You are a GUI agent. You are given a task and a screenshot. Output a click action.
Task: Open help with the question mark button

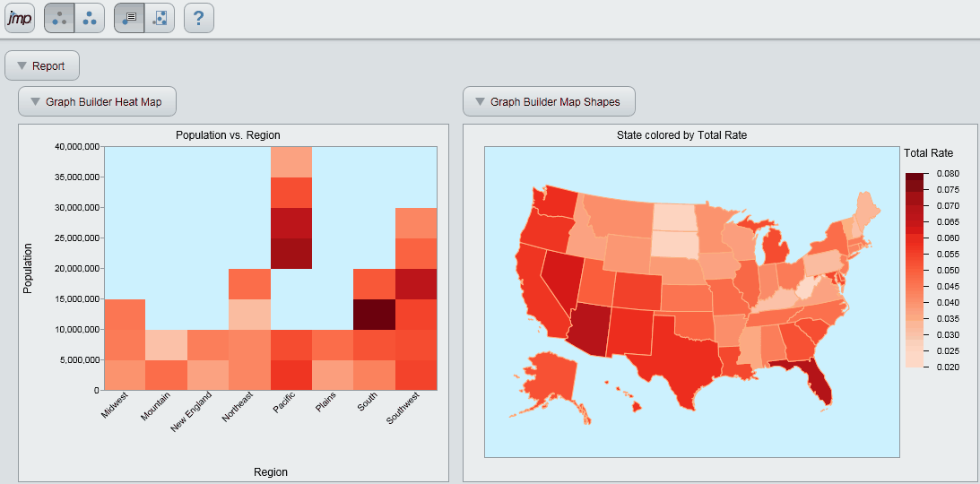click(x=198, y=18)
